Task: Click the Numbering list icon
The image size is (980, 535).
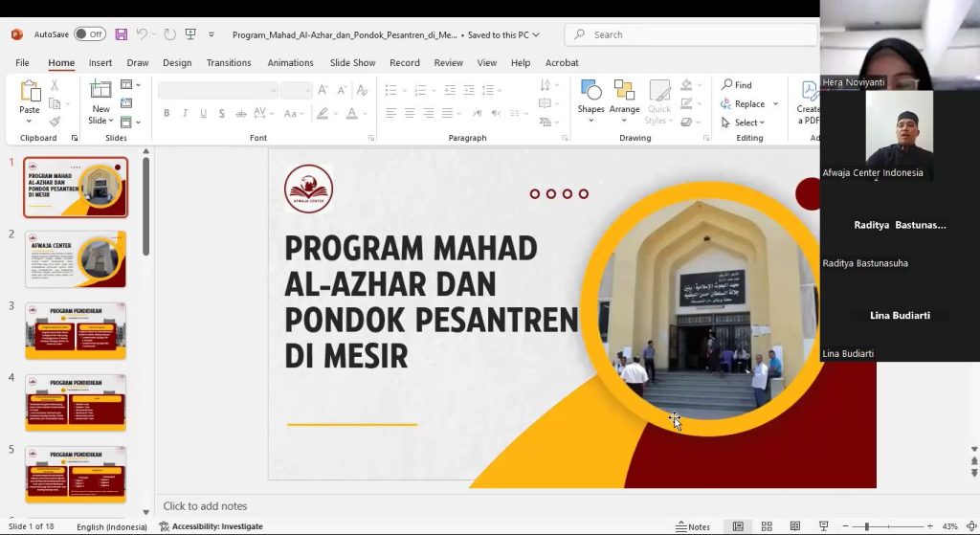Action: pyautogui.click(x=420, y=90)
